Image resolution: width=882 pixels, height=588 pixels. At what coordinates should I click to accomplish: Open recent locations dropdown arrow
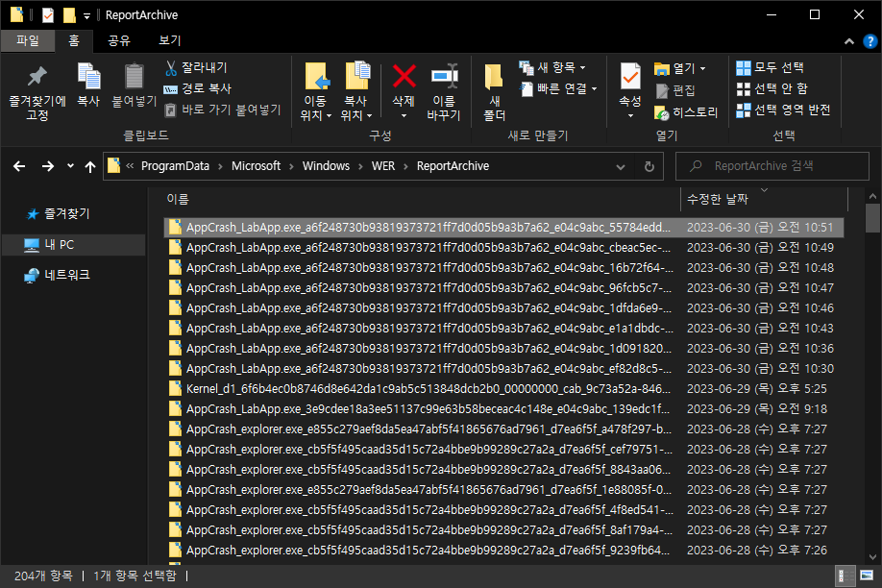point(70,166)
